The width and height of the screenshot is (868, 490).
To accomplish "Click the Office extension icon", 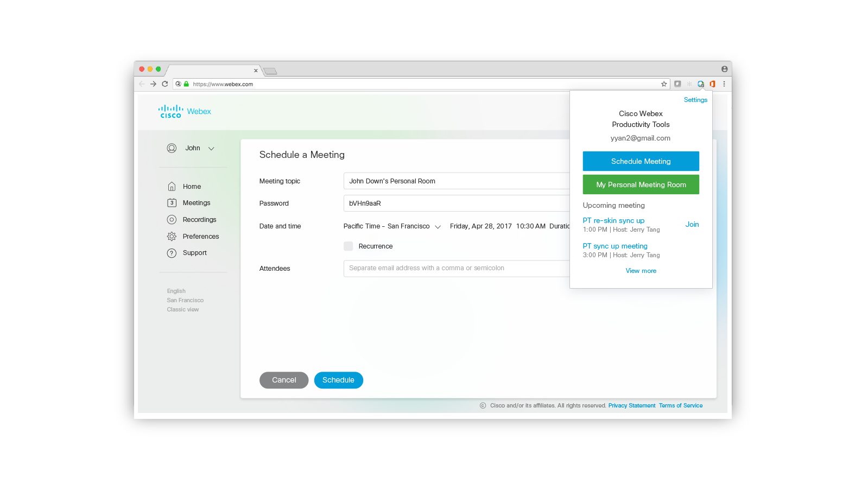I will [712, 84].
